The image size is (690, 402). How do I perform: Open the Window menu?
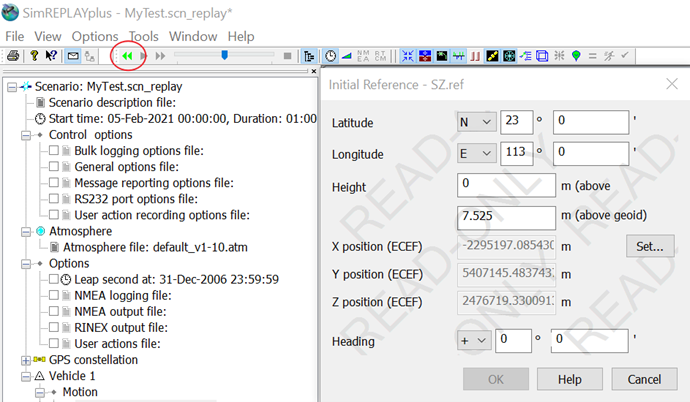pyautogui.click(x=193, y=36)
